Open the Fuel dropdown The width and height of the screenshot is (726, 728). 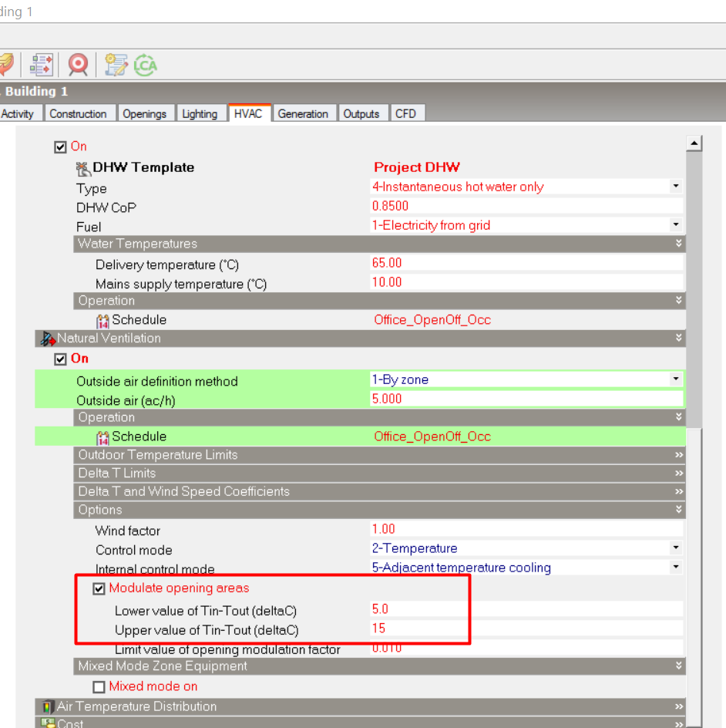pyautogui.click(x=676, y=225)
